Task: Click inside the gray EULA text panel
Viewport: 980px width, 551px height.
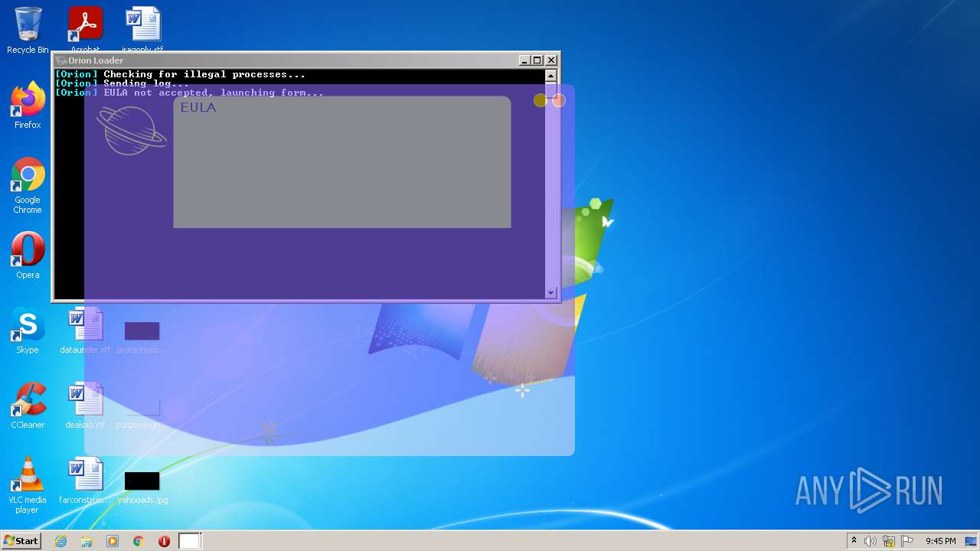Action: (x=341, y=161)
